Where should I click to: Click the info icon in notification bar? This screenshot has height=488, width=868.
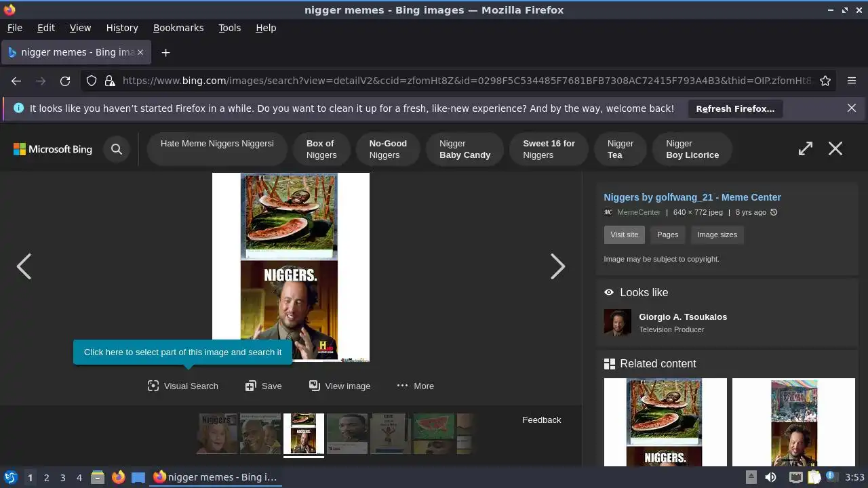18,108
